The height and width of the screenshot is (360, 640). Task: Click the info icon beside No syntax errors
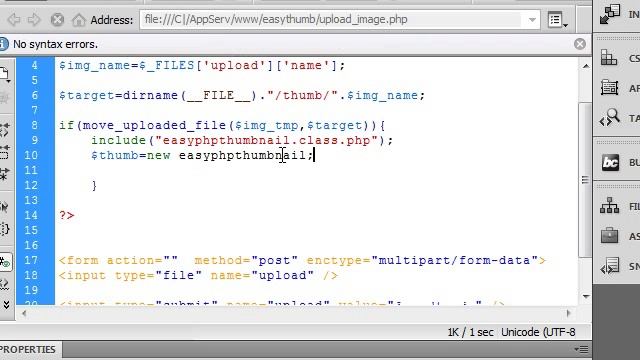coord(4,44)
